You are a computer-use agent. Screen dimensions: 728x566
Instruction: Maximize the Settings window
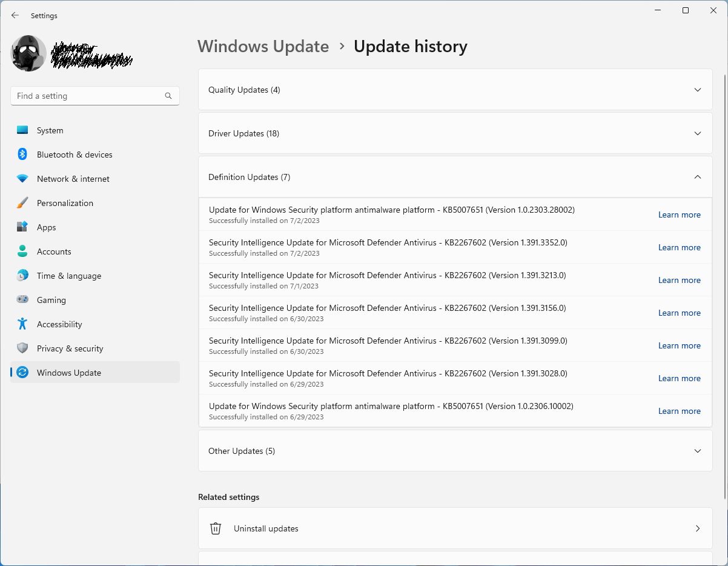(686, 10)
